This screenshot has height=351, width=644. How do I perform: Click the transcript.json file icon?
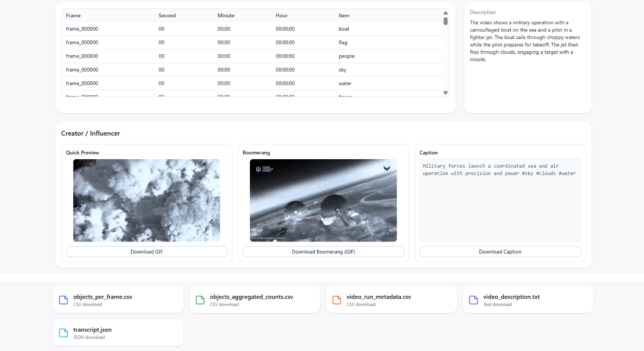pyautogui.click(x=63, y=333)
